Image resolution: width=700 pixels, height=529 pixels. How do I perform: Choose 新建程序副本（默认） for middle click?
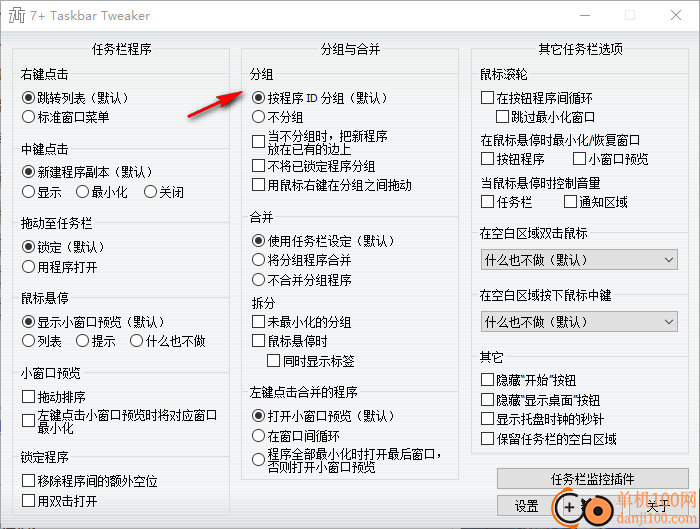(x=28, y=171)
